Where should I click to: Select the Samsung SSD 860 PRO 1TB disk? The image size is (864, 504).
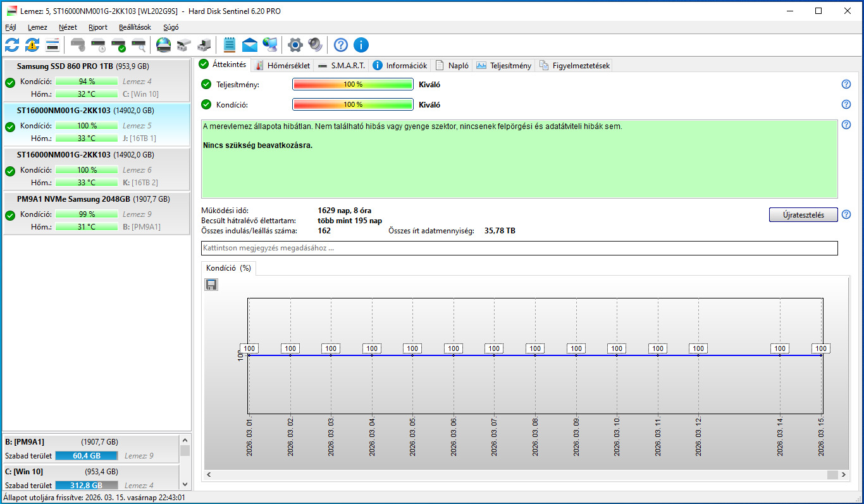[x=82, y=66]
